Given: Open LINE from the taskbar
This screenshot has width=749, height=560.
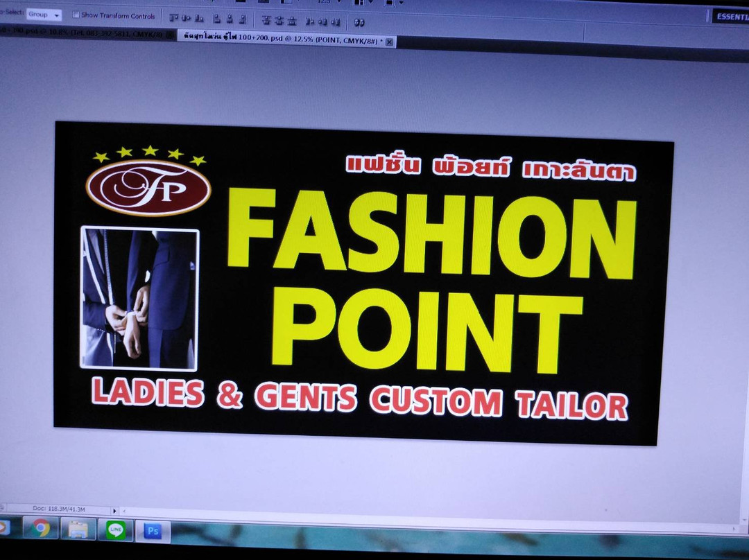Looking at the screenshot, I should (116, 530).
